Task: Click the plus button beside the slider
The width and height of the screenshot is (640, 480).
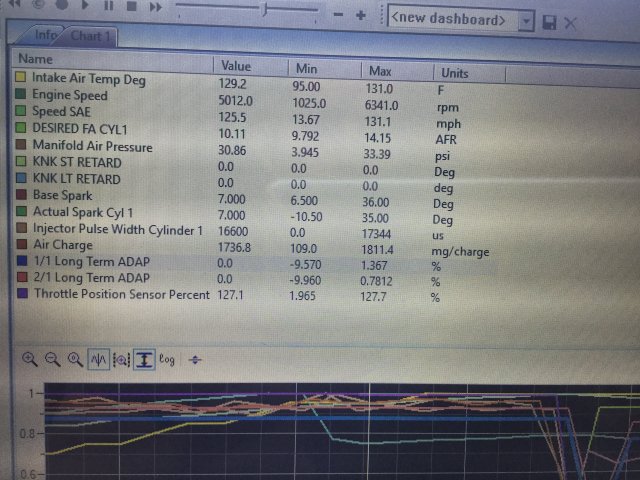Action: pyautogui.click(x=361, y=16)
